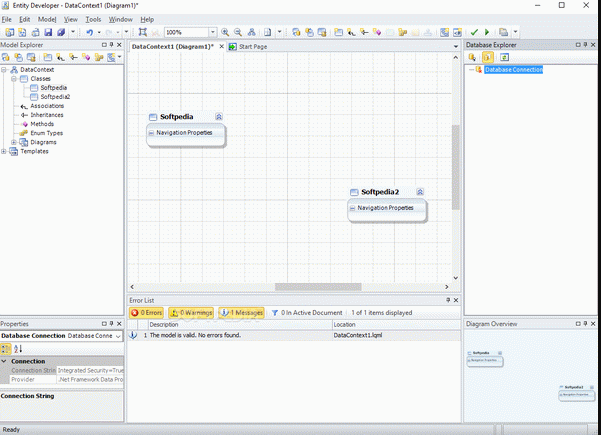Undo the last action with the blue arrow
601x435 pixels.
click(x=89, y=33)
